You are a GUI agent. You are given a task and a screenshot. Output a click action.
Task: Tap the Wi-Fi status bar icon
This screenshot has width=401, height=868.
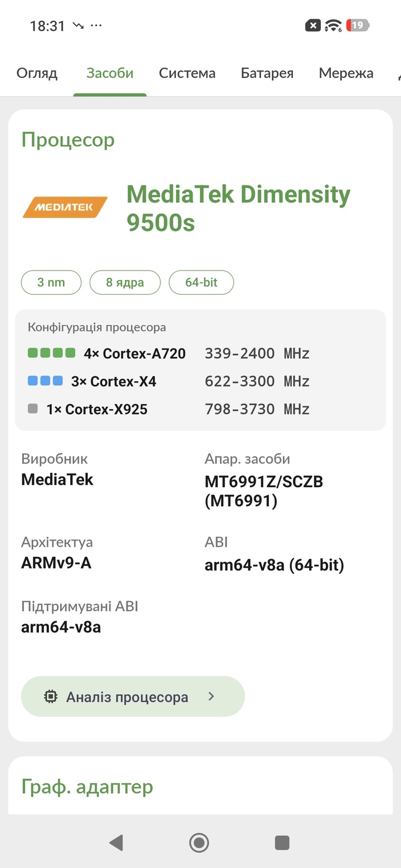(x=333, y=25)
